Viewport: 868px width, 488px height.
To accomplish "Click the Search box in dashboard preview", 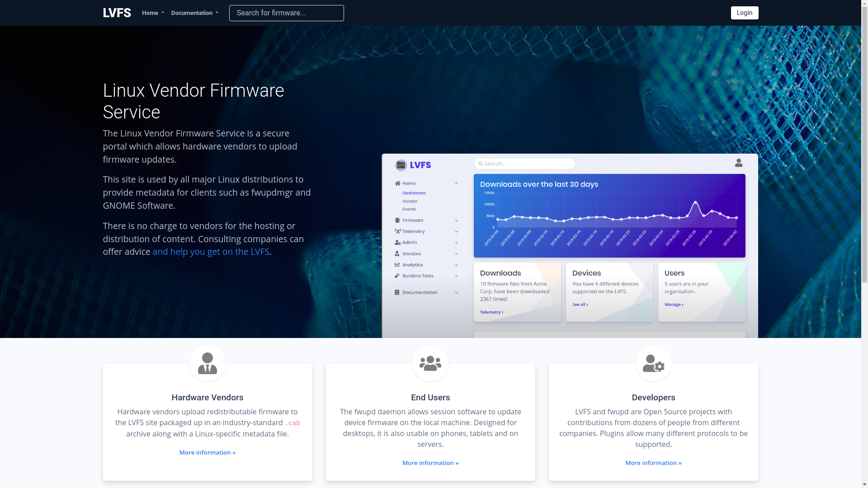I will 524,164.
